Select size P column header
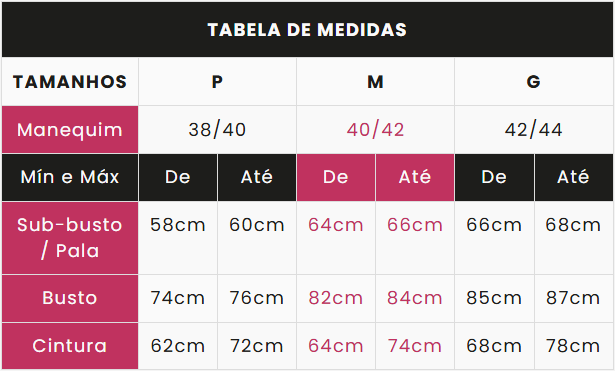Viewport: 615px width, 371px height. (x=217, y=82)
